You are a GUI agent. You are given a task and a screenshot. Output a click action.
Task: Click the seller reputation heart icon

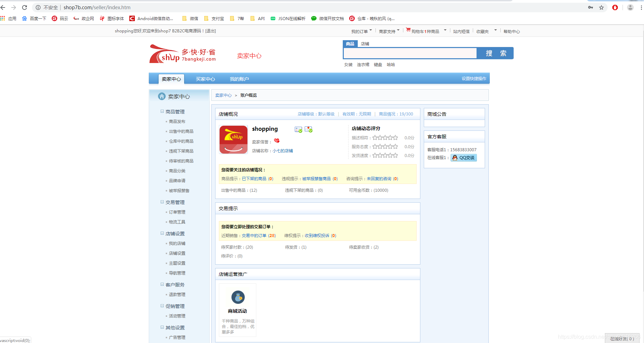[277, 141]
